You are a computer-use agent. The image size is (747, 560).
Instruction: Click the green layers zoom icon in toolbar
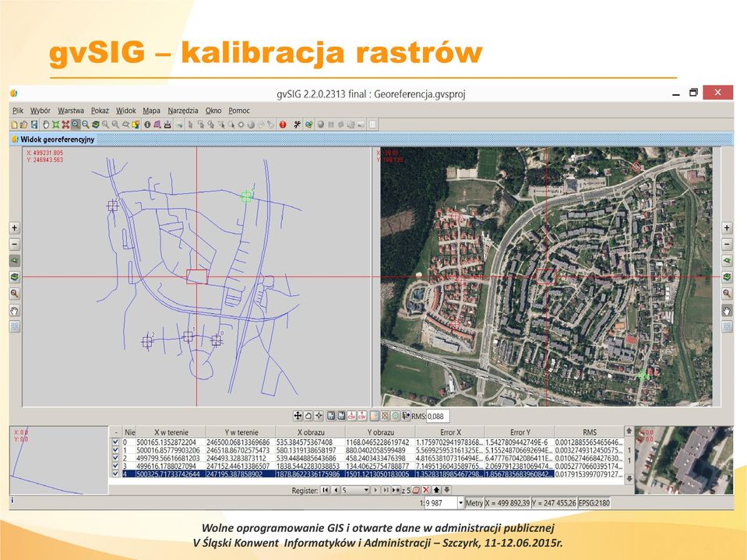pyautogui.click(x=95, y=125)
